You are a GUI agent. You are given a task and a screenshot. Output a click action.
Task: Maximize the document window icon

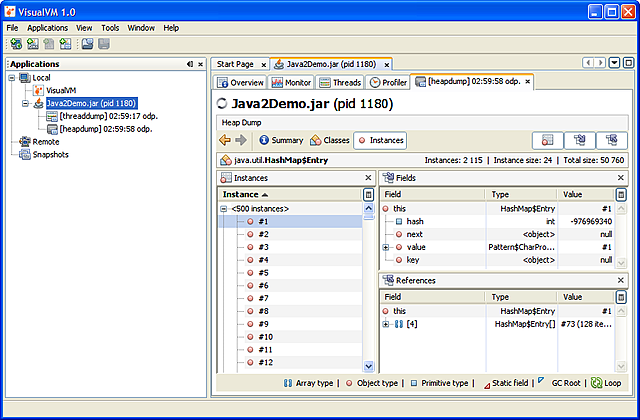pyautogui.click(x=628, y=63)
